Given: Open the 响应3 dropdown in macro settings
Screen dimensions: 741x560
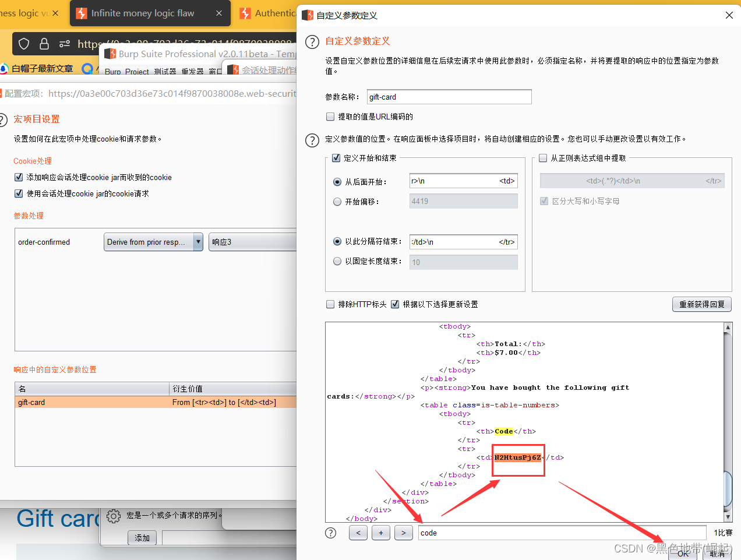Looking at the screenshot, I should 252,242.
